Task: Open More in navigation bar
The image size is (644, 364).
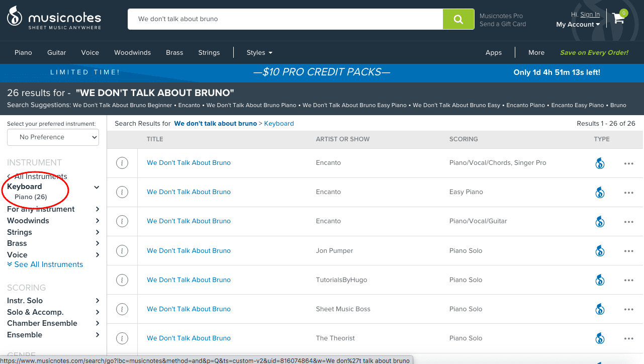Action: (x=536, y=53)
